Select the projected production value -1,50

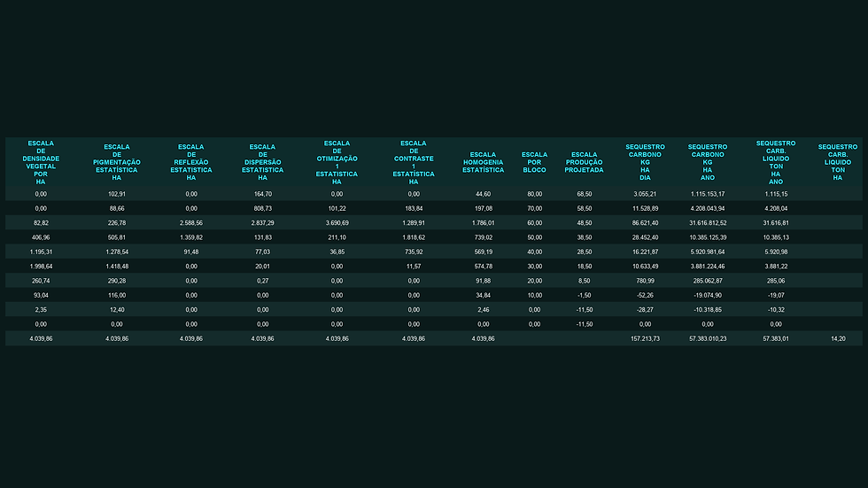[584, 296]
